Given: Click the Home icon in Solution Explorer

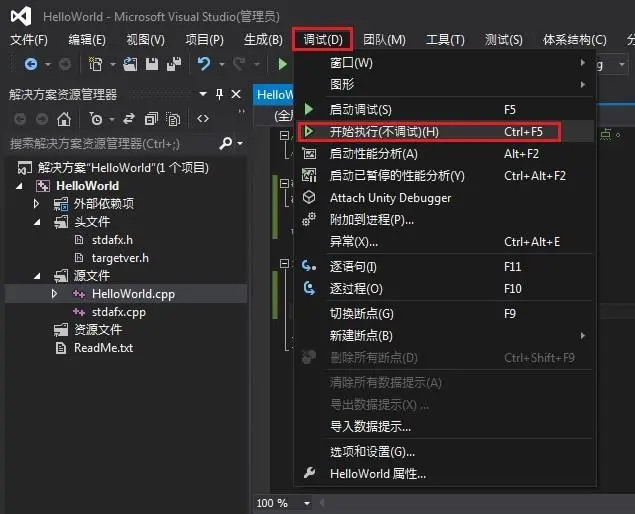Looking at the screenshot, I should [64, 119].
